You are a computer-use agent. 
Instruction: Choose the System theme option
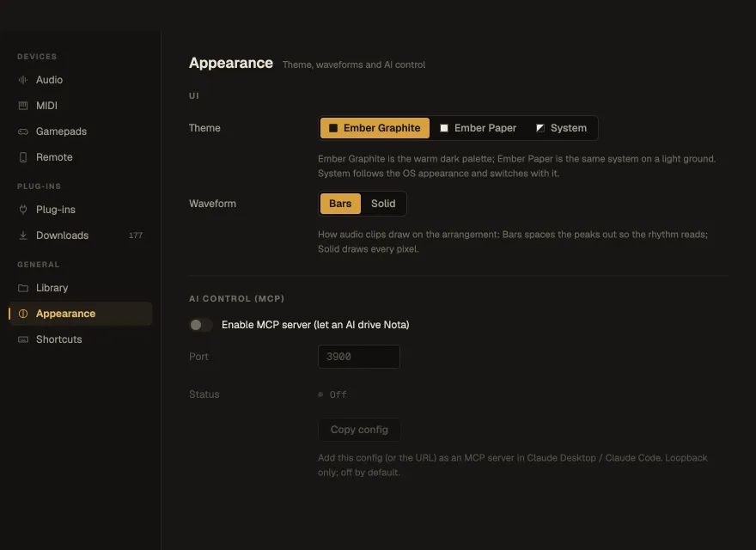561,128
